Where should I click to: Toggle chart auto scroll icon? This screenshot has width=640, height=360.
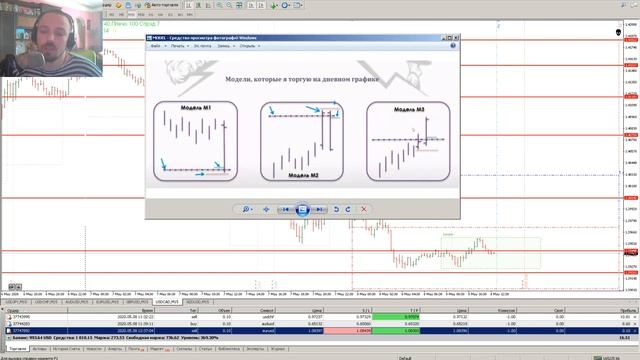[x=251, y=5]
